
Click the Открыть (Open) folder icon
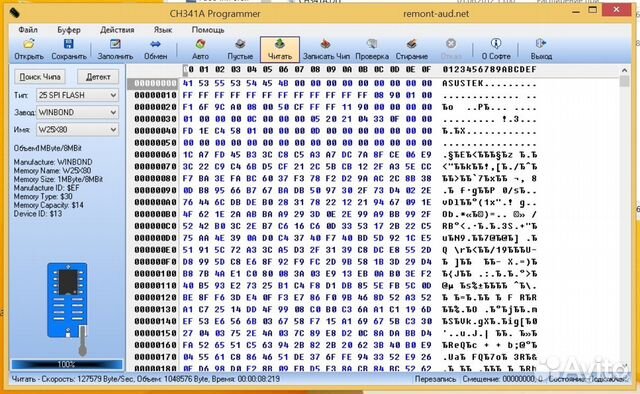click(29, 44)
